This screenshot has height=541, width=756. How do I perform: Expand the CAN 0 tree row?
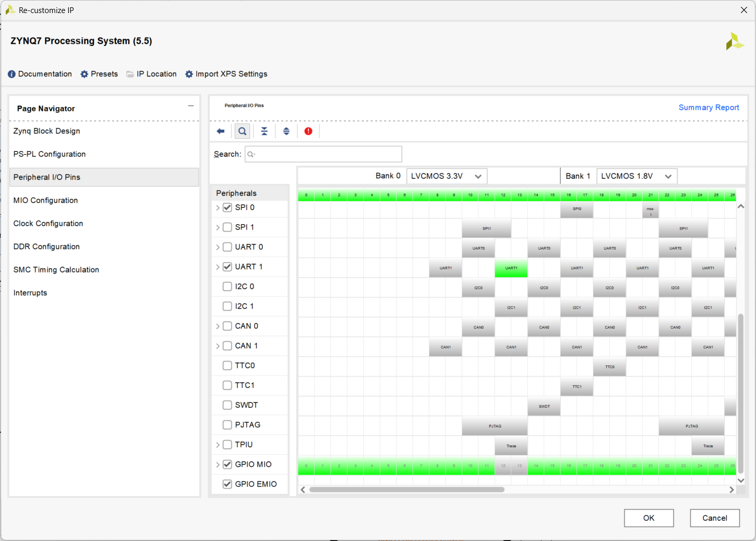click(218, 326)
